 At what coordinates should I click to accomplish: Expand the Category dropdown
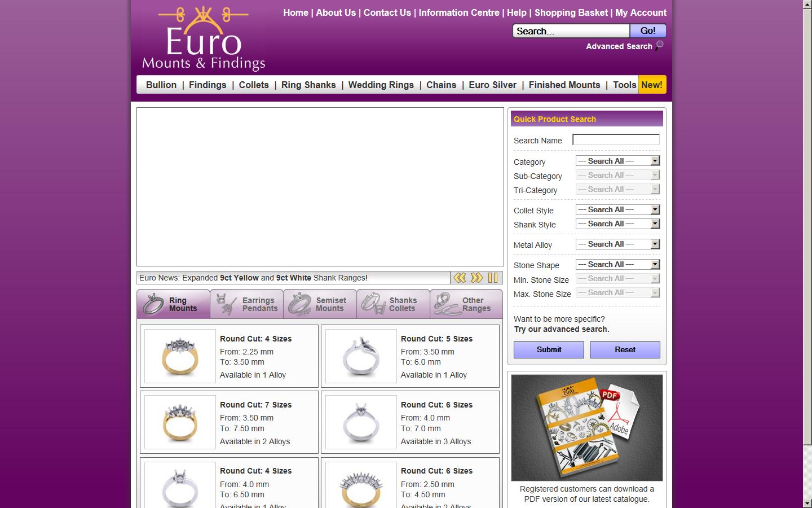(617, 161)
